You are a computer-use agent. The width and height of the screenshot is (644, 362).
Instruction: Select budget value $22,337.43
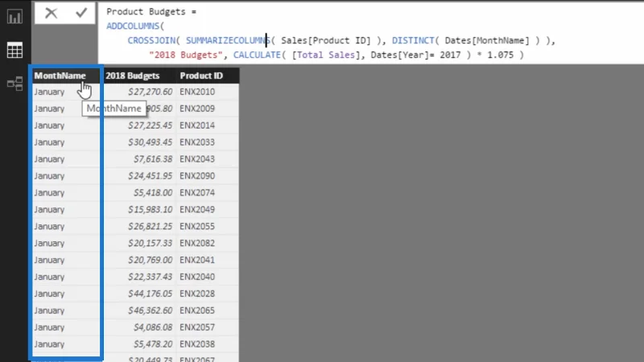150,277
